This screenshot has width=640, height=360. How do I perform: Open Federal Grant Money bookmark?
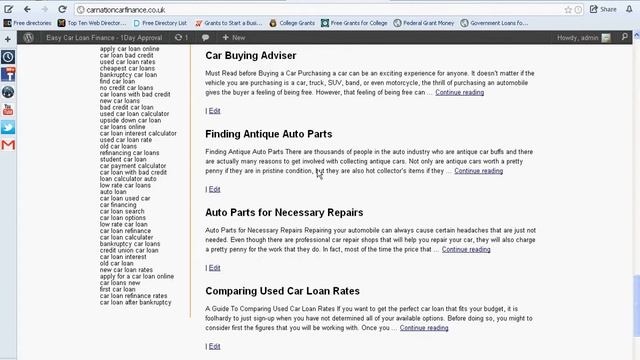click(x=424, y=23)
